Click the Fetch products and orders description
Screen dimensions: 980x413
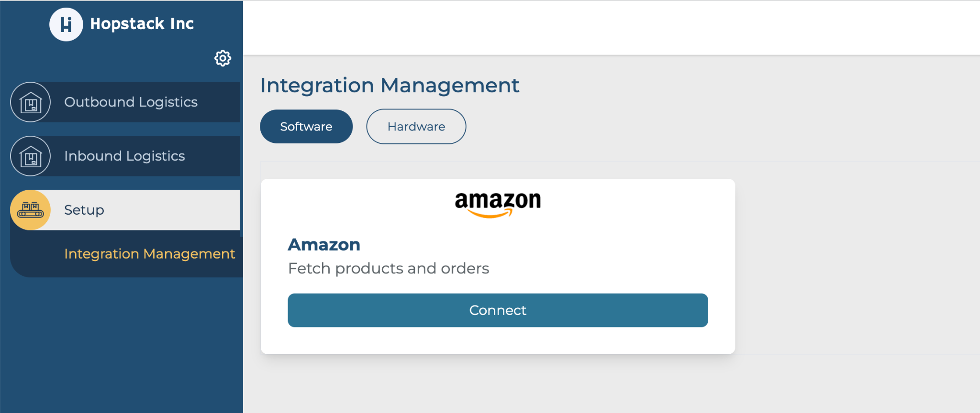389,268
